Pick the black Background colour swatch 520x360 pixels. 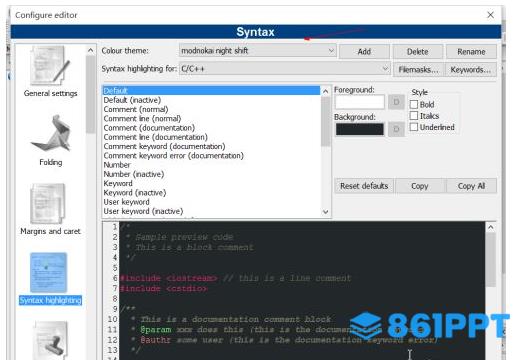pyautogui.click(x=360, y=129)
